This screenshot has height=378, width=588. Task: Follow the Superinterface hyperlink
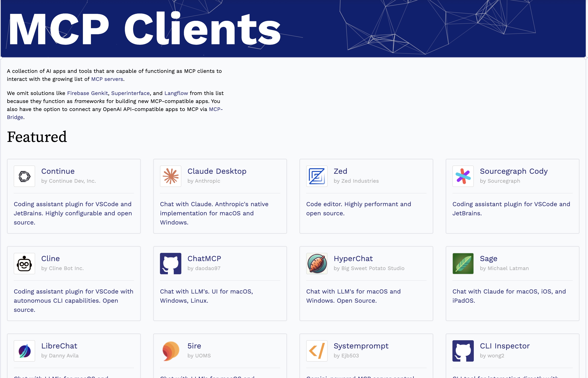(x=130, y=93)
